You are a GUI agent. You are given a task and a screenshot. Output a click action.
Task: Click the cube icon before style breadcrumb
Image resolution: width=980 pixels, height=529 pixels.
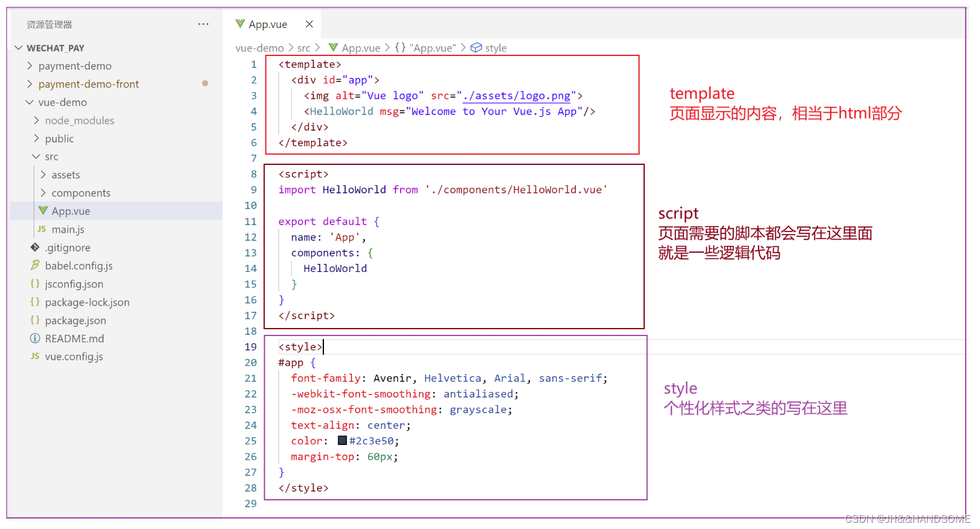coord(476,48)
